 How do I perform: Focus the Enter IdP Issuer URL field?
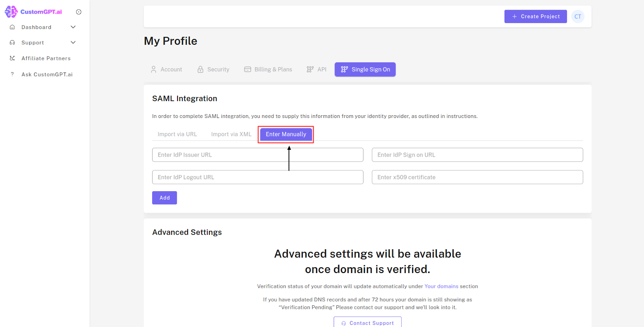(258, 155)
